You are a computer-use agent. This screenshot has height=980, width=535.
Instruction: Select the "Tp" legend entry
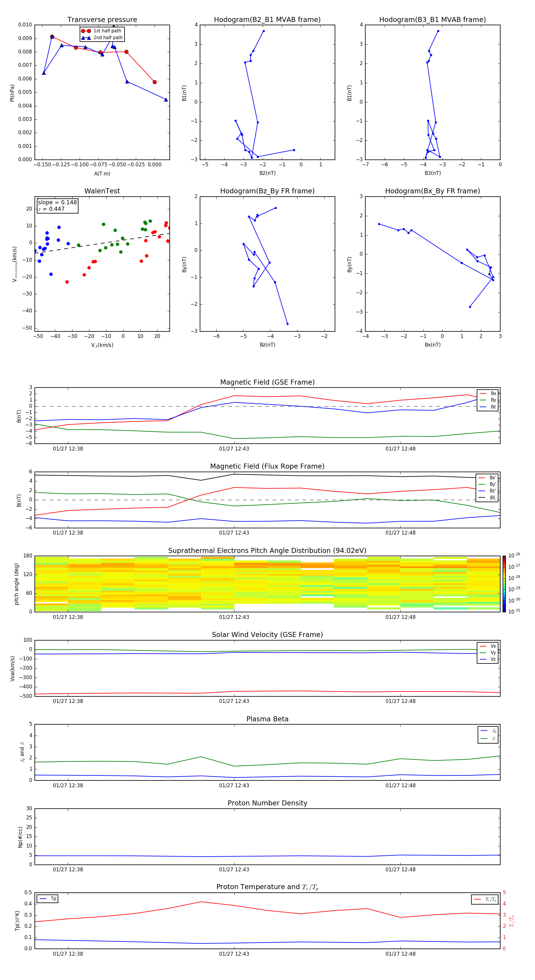pos(48,899)
